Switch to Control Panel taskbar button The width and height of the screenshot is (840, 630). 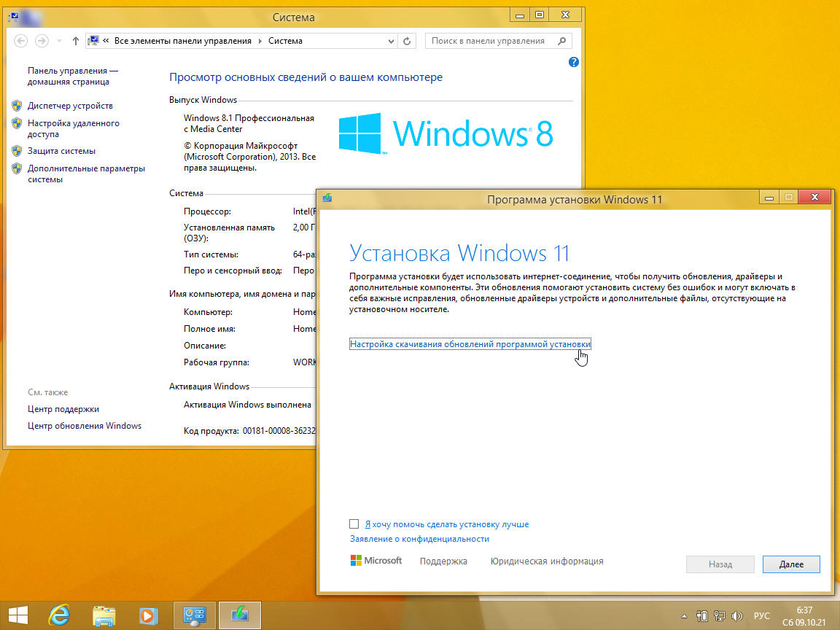pyautogui.click(x=195, y=615)
